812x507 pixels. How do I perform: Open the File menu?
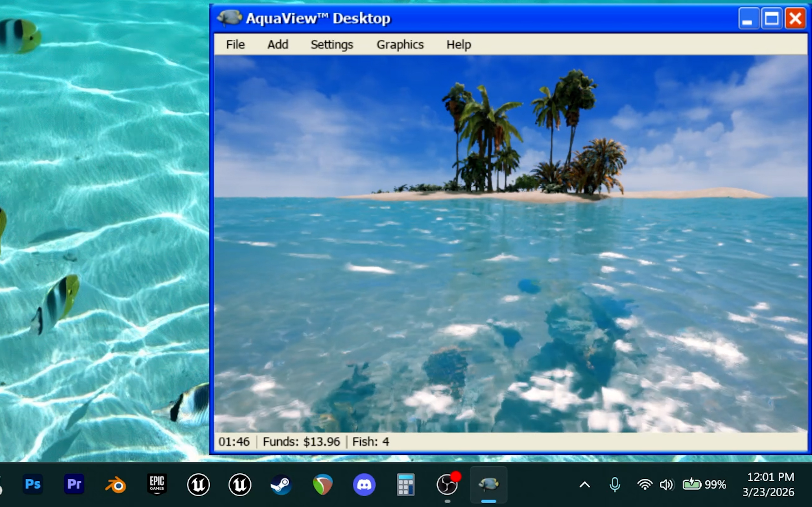[x=235, y=45]
